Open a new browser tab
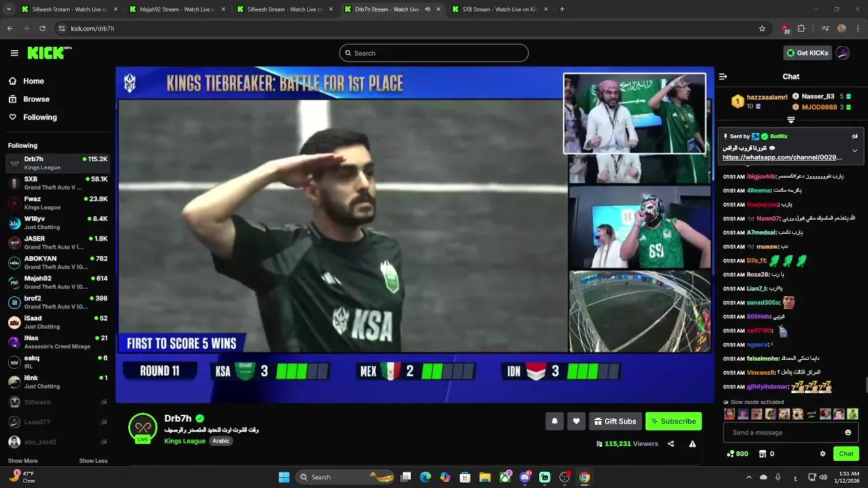 tap(562, 9)
